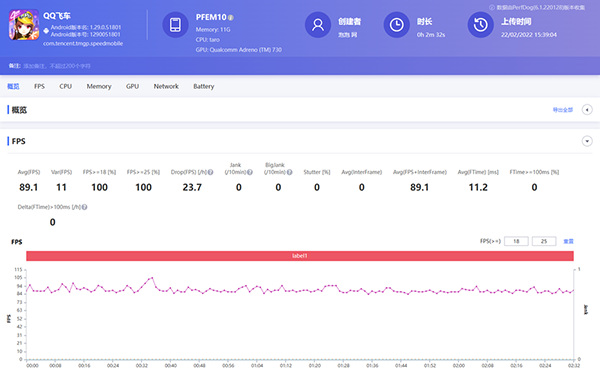Click the QQ飞车 game app icon
The image size is (600, 368).
coord(24,25)
